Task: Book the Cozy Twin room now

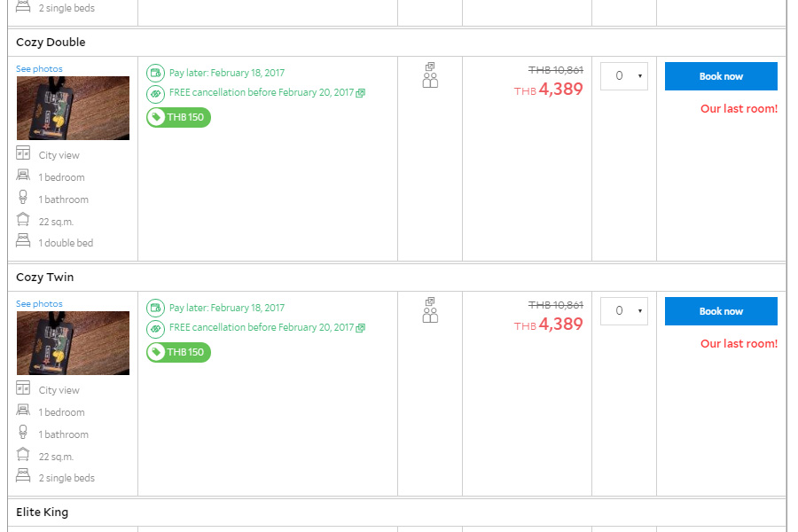Action: (x=721, y=311)
